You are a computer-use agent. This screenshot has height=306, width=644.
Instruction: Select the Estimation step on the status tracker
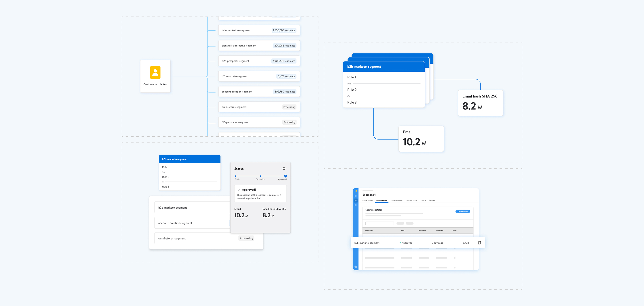click(x=260, y=176)
